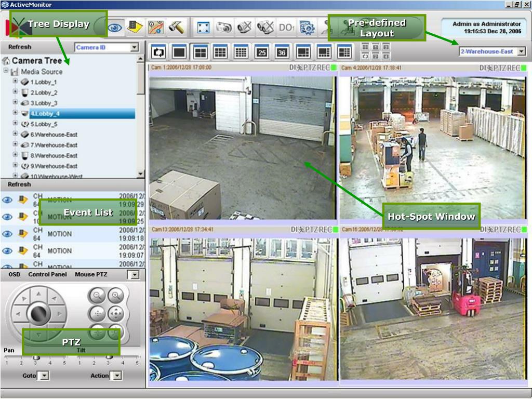The image size is (532, 399).
Task: Open the gear settings window icon
Action: tap(307, 28)
